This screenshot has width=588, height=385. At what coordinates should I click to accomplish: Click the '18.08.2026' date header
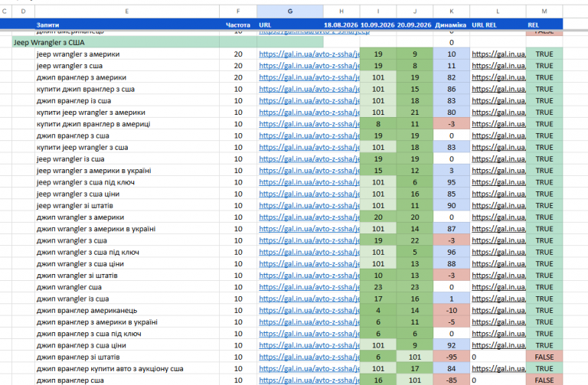[341, 25]
